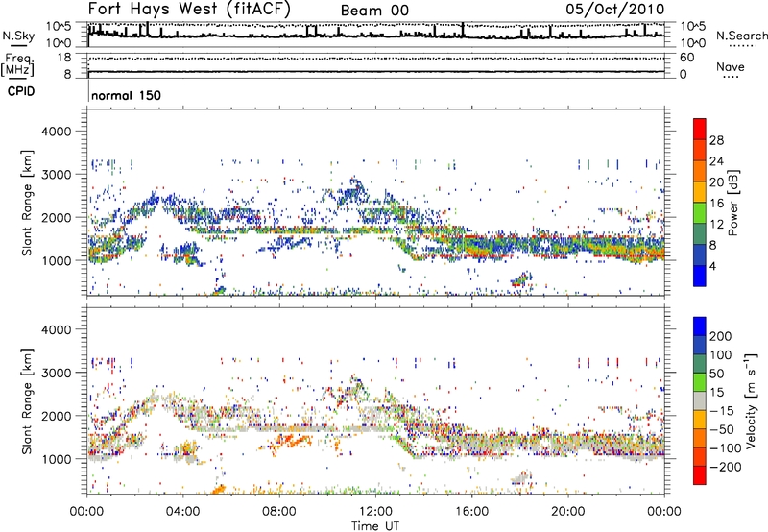Click the '08:00' time axis tick label
This screenshot has height=532, width=768.
(x=279, y=512)
